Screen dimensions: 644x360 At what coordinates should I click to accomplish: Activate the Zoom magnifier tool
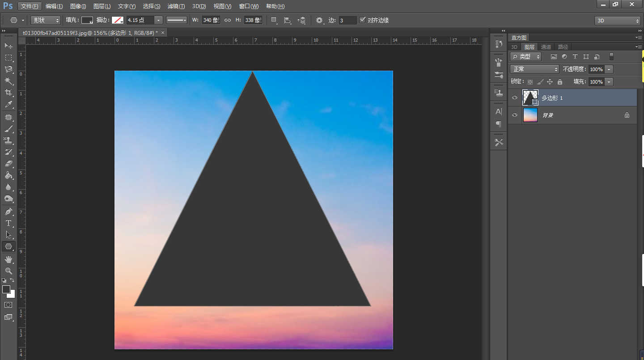tap(8, 271)
